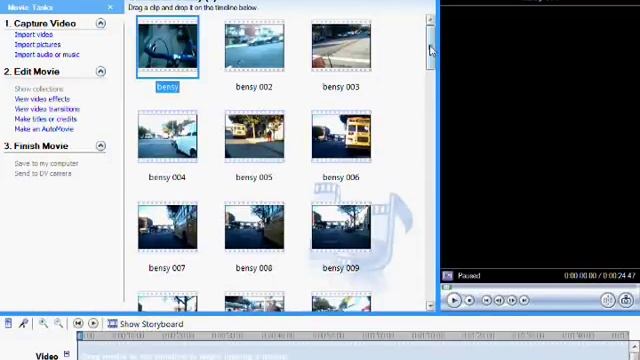Click Import pictures link
This screenshot has width=640, height=360.
(38, 44)
